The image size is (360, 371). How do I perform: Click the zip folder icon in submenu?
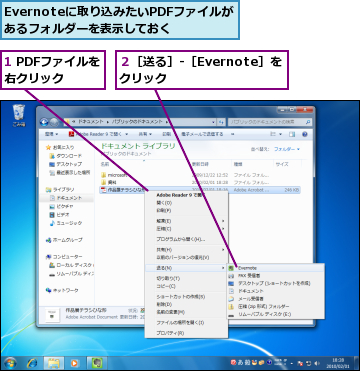pos(232,307)
